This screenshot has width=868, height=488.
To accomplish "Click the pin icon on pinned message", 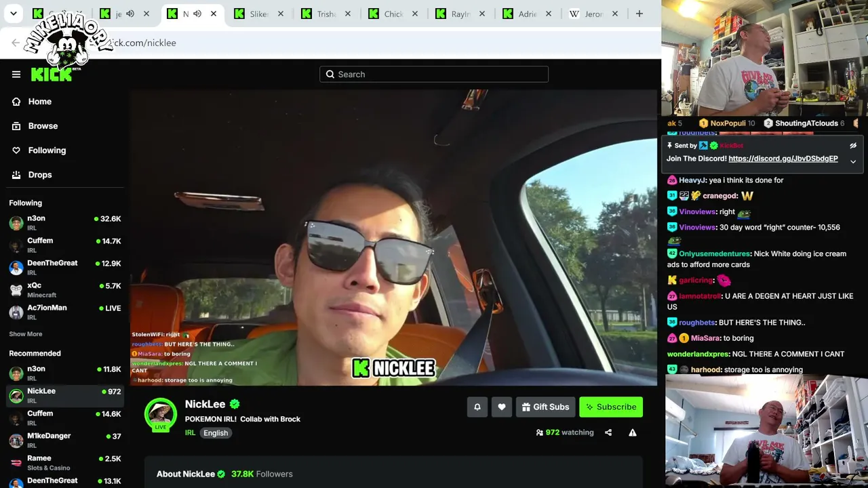I will click(x=670, y=146).
